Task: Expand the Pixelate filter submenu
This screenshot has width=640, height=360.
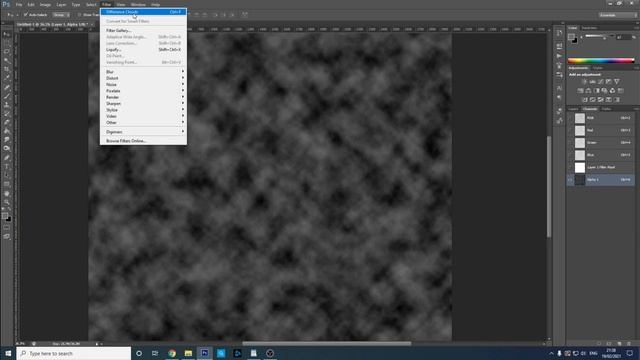Action: tap(143, 91)
